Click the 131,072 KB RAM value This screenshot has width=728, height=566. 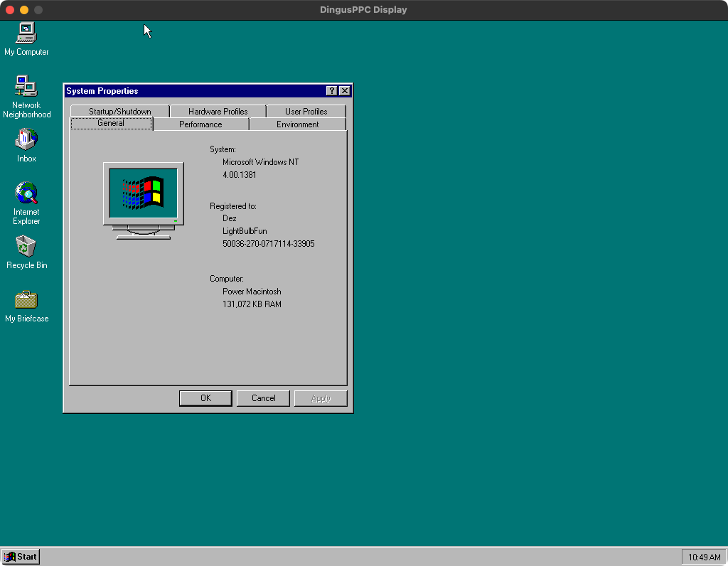(x=252, y=304)
